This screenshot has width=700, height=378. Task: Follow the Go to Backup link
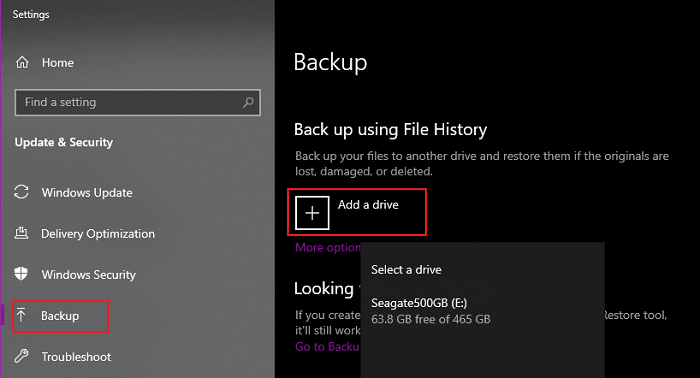click(x=327, y=347)
